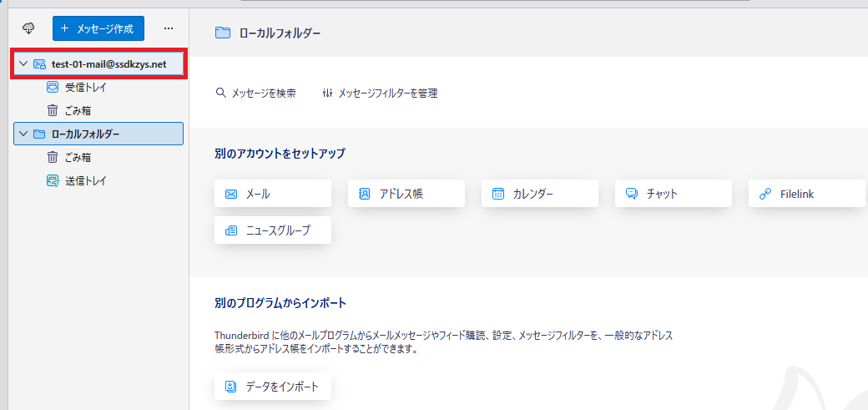Click the データをインポート button
Viewport: 868px width, 410px height.
click(273, 387)
